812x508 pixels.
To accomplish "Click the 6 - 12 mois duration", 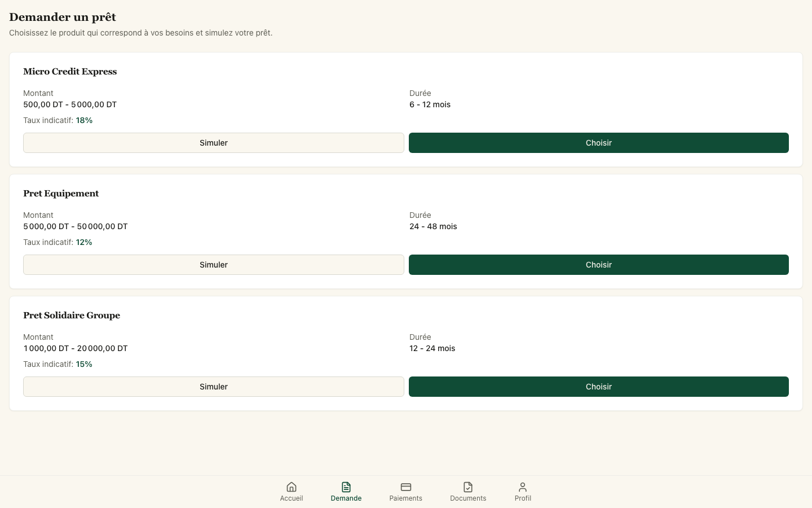I will [430, 104].
